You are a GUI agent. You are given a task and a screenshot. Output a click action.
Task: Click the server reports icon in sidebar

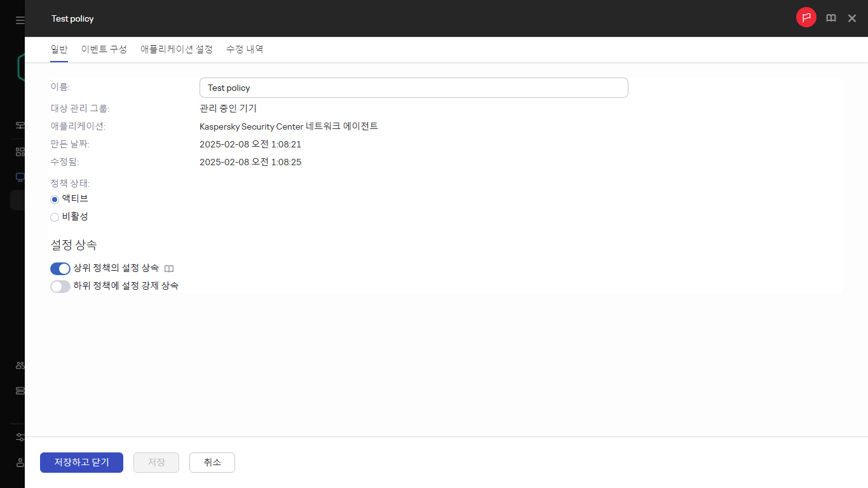[19, 390]
